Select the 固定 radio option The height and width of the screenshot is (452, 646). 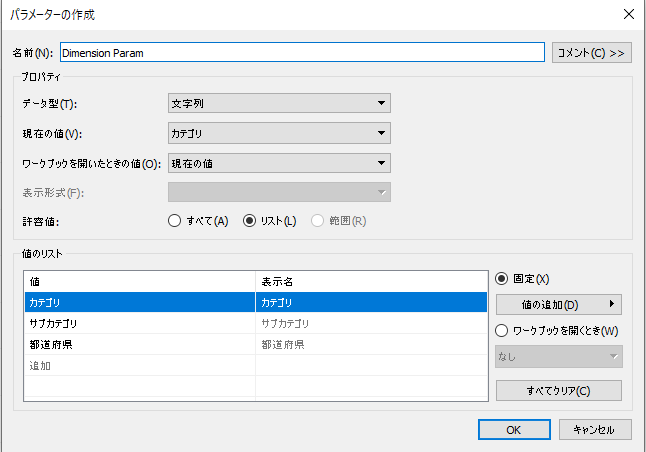click(503, 280)
